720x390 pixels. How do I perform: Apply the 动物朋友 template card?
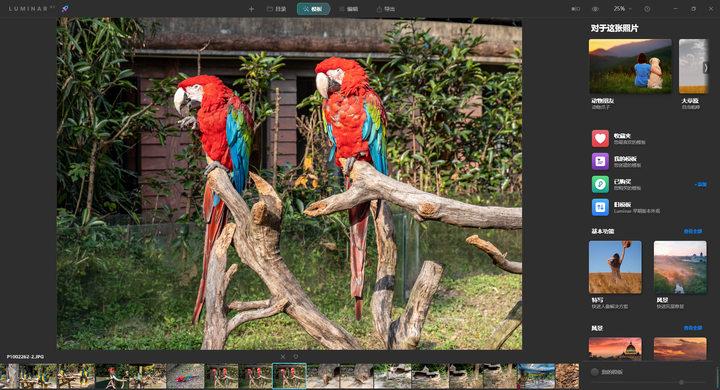pos(630,66)
